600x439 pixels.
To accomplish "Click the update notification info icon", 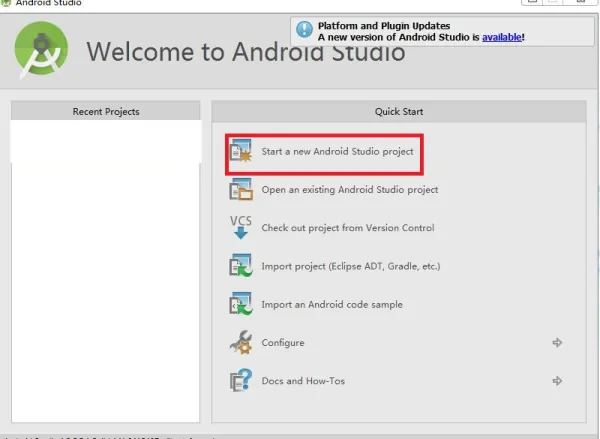I will (x=305, y=29).
